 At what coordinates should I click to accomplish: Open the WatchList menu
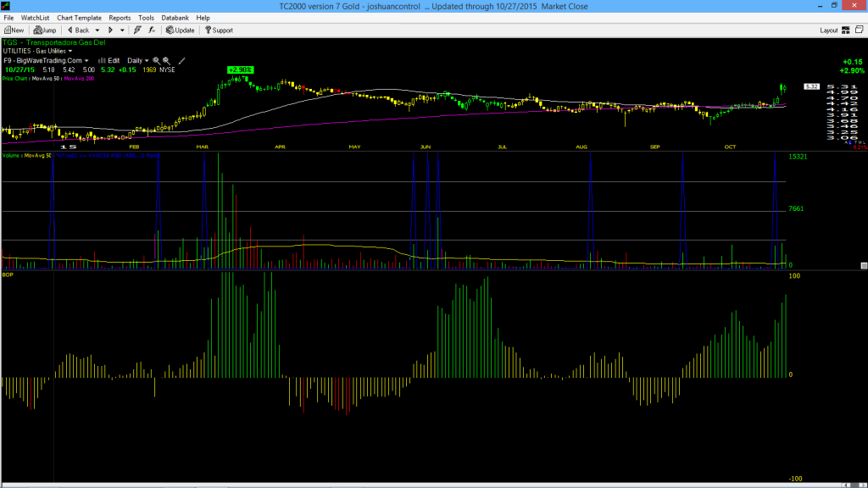pos(35,18)
